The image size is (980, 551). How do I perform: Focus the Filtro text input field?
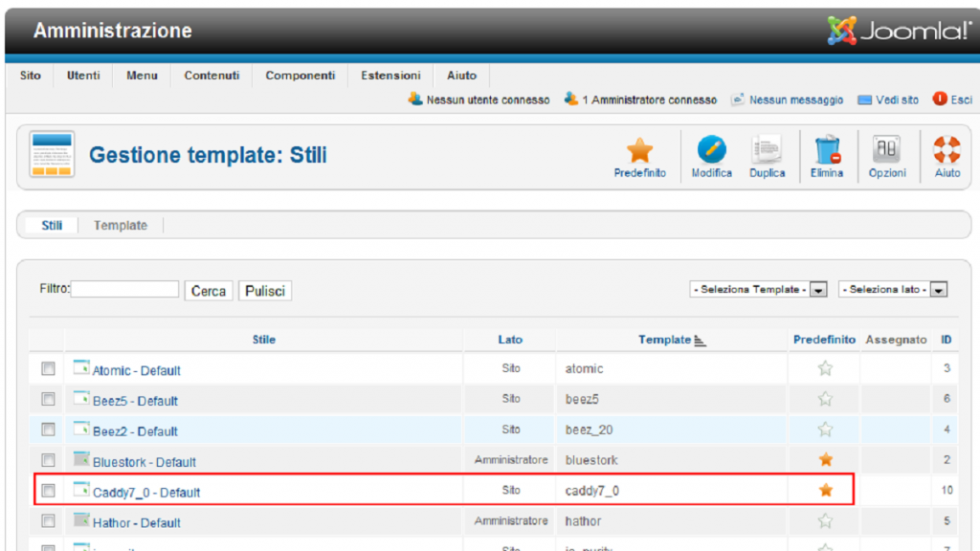click(124, 289)
